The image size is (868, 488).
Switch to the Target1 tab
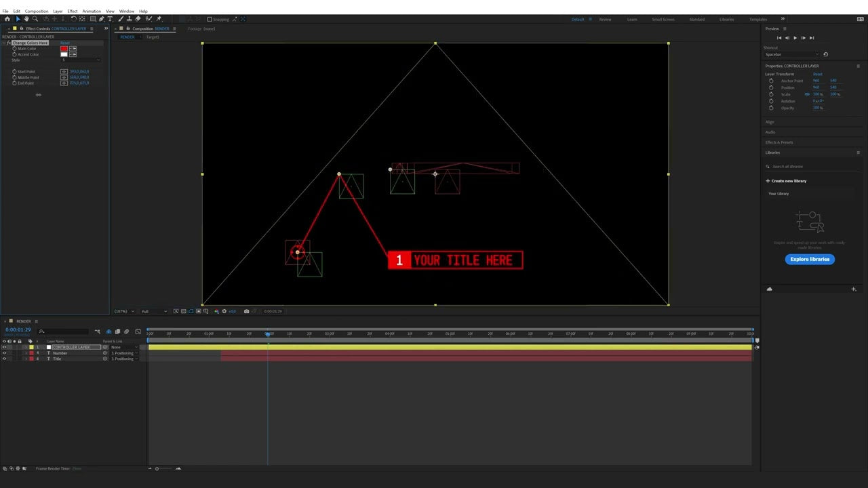pos(153,37)
